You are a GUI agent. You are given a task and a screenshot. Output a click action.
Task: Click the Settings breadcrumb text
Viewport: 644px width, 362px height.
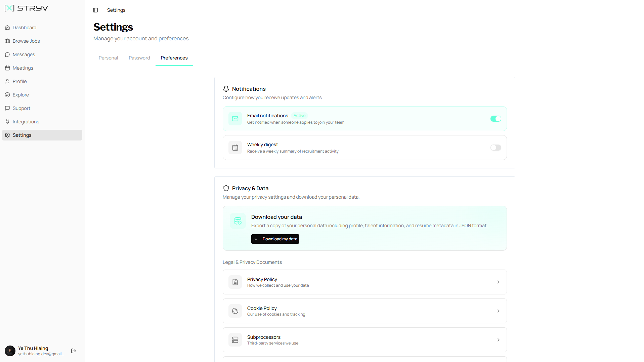click(116, 10)
